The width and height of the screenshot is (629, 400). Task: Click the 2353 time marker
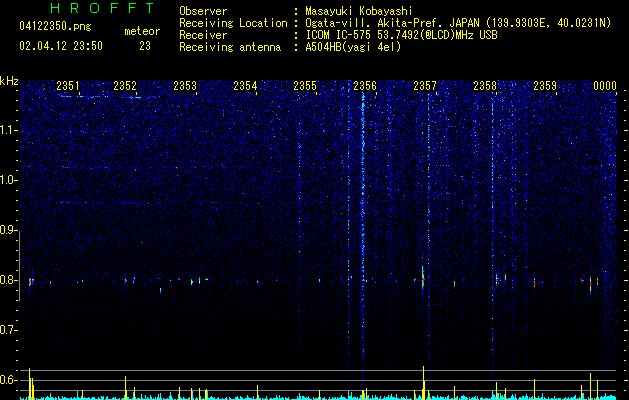(x=185, y=85)
